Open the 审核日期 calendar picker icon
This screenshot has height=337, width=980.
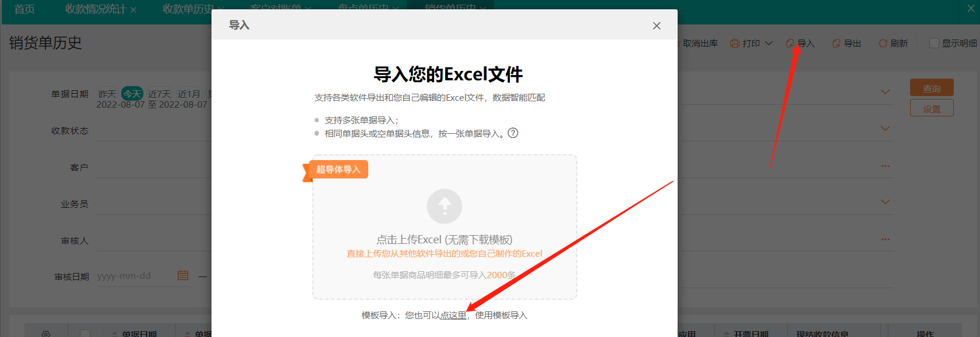[183, 275]
